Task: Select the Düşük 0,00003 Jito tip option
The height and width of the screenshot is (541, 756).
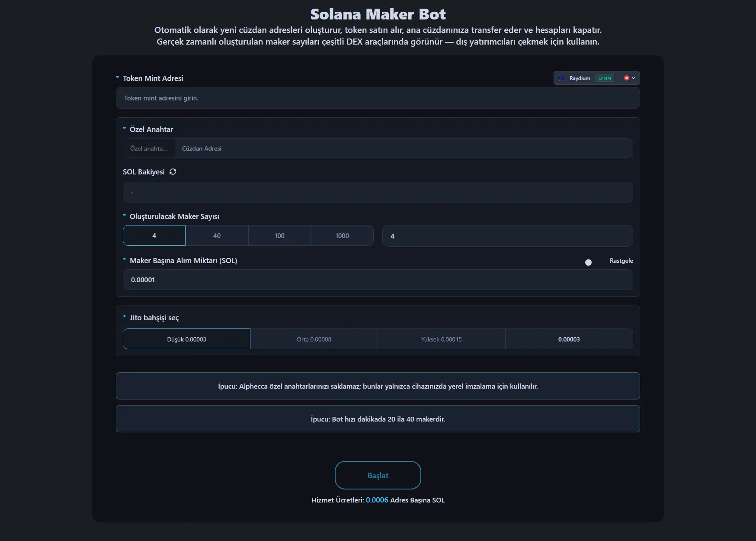Action: (186, 339)
